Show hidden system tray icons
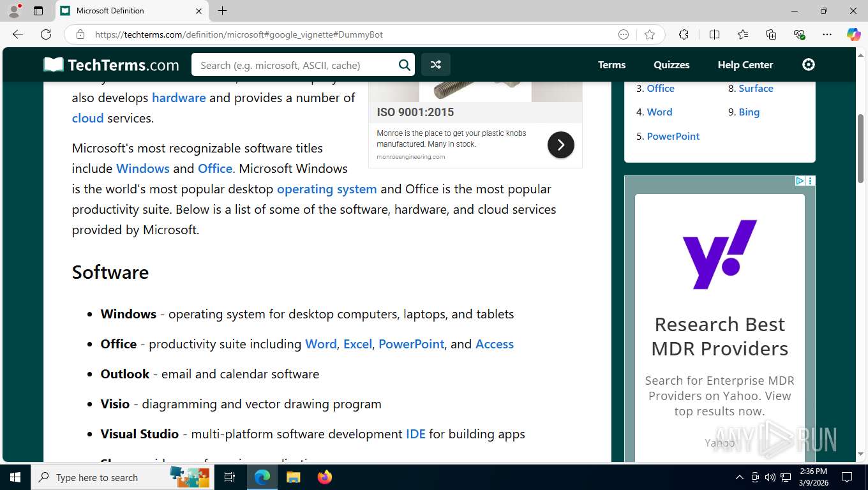Screen dimensions: 868x490 tap(740, 477)
